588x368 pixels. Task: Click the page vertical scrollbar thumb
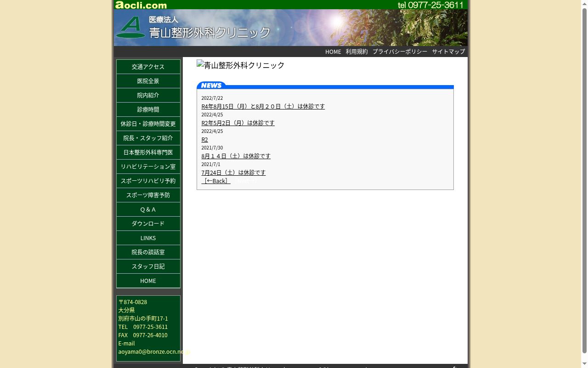tap(584, 181)
